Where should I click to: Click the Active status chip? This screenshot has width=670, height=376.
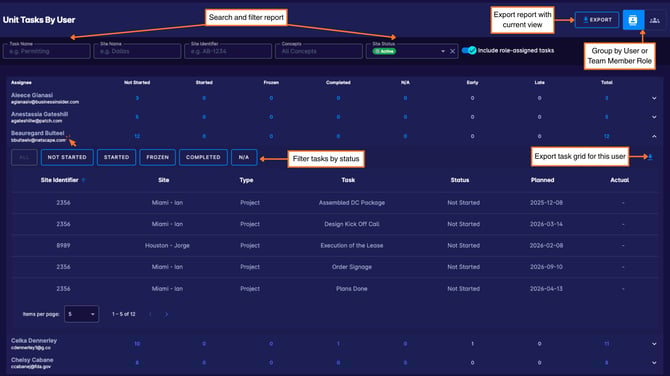(x=384, y=51)
